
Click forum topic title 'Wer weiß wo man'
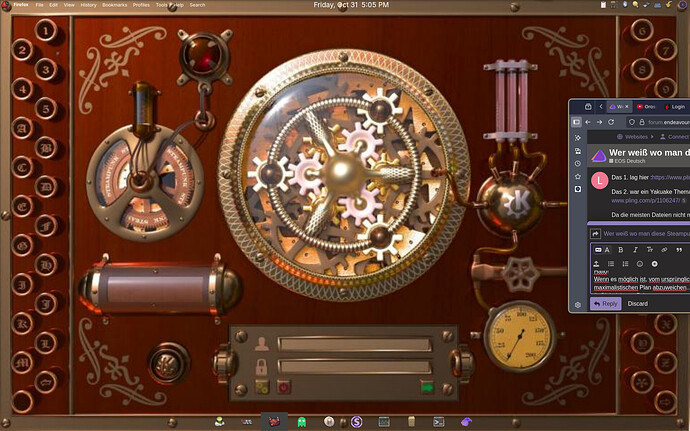(x=649, y=152)
